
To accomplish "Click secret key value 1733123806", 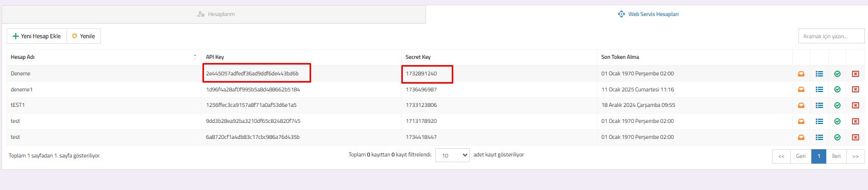I will pos(421,105).
